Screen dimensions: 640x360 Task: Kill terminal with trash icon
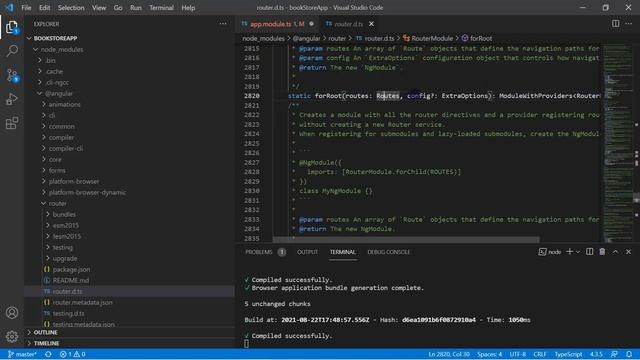click(602, 252)
